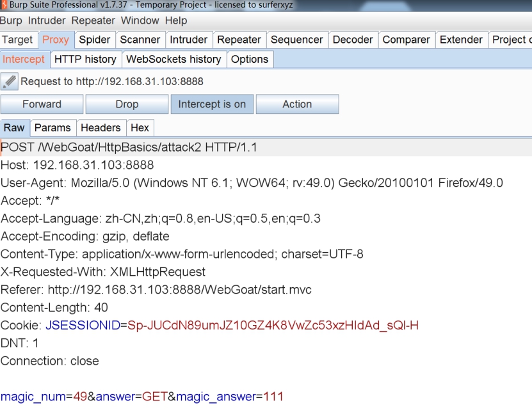Select the Intercept sub-tab
This screenshot has height=412, width=532.
[x=24, y=59]
